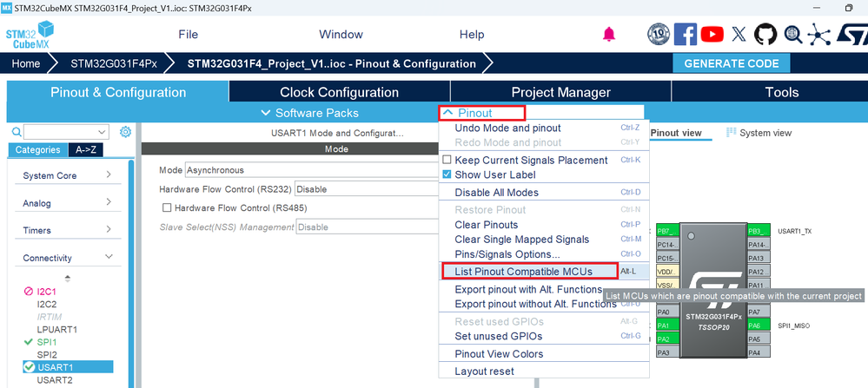Toggle Keep Current Signals Placement checkbox
868x388 pixels.
coord(447,161)
